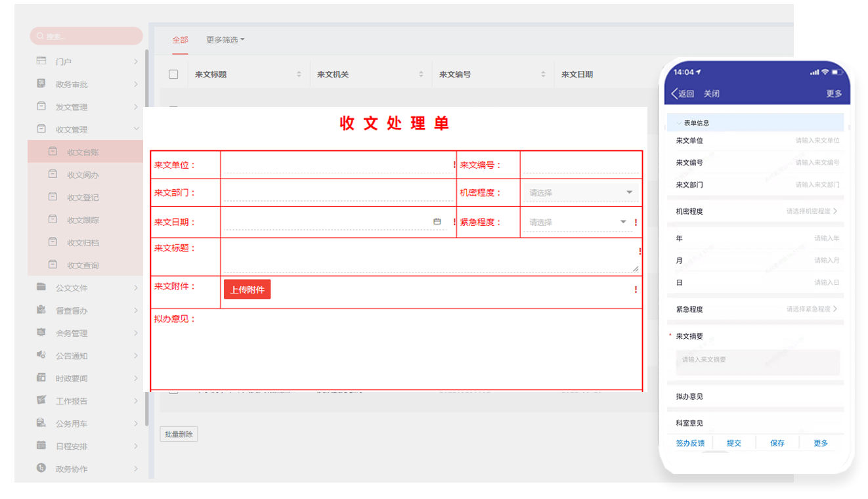Open 请选择机密程度 selector on phone

point(812,211)
